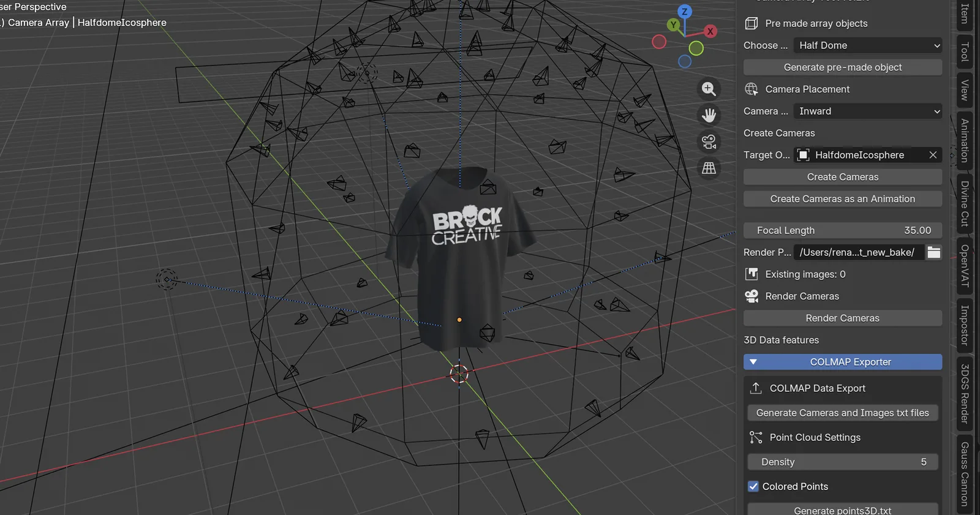Click the Render Cameras button

tap(843, 318)
